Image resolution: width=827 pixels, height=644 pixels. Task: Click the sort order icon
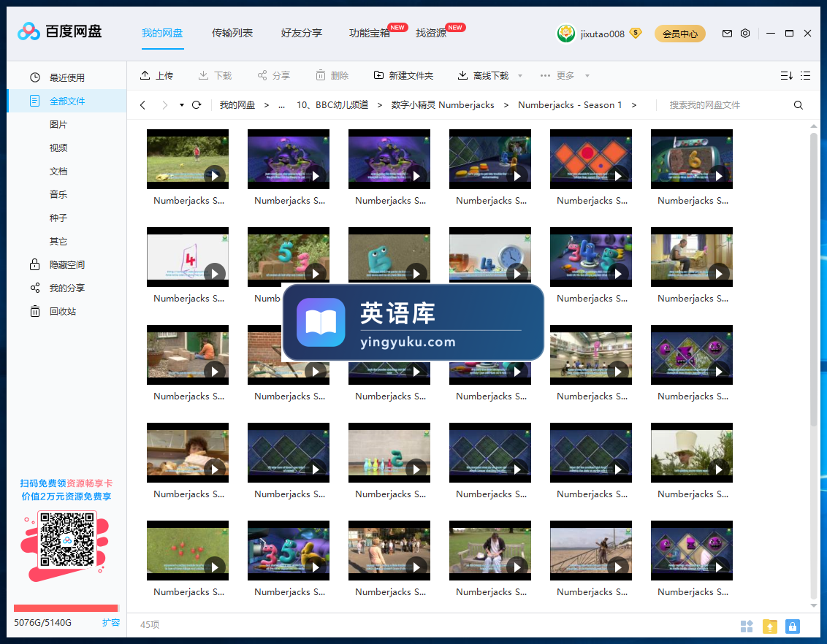(786, 76)
